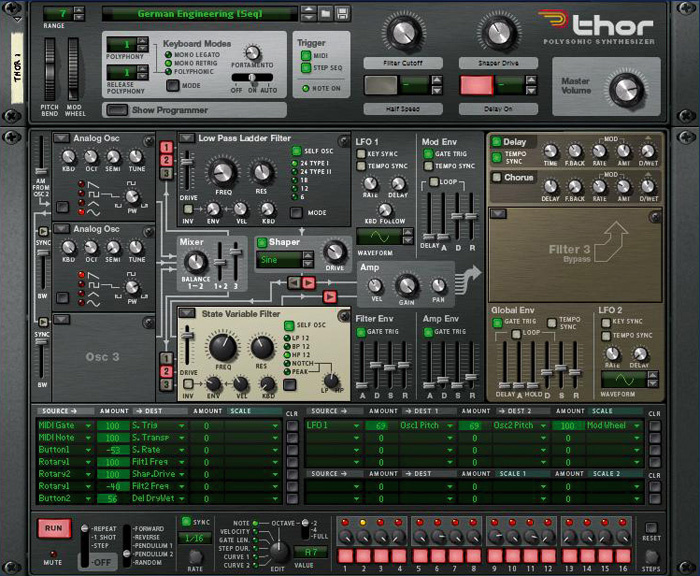Click the Show Programmer button
700x576 pixels.
[x=117, y=110]
